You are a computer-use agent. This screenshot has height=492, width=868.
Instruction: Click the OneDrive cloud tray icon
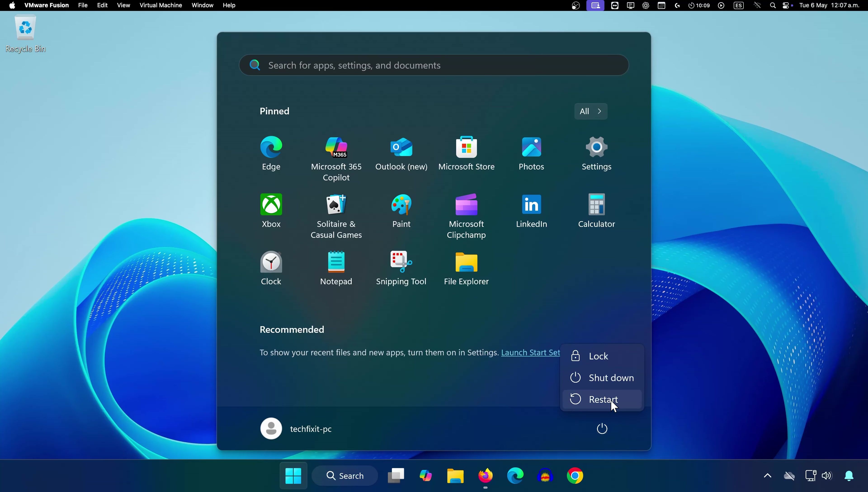coord(789,476)
